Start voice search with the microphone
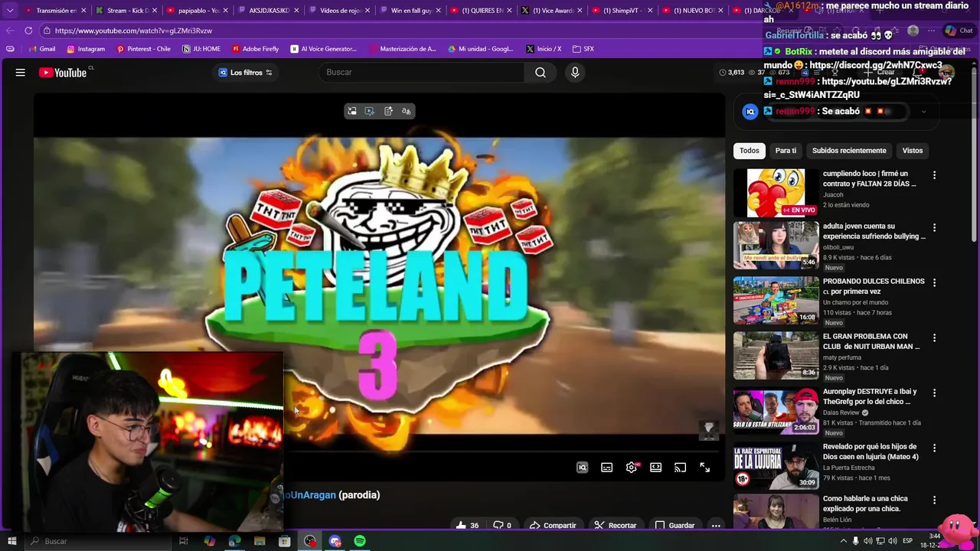This screenshot has height=551, width=980. point(575,73)
